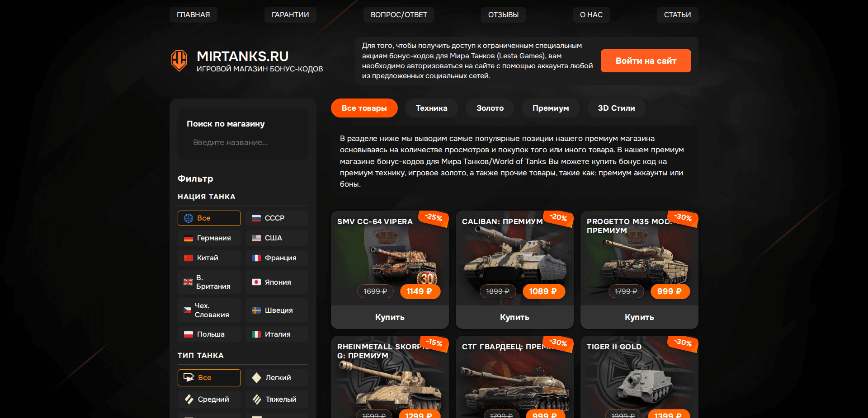The height and width of the screenshot is (418, 868).
Task: Buy the SMV CC-64 Vipera tank
Action: coord(390,317)
